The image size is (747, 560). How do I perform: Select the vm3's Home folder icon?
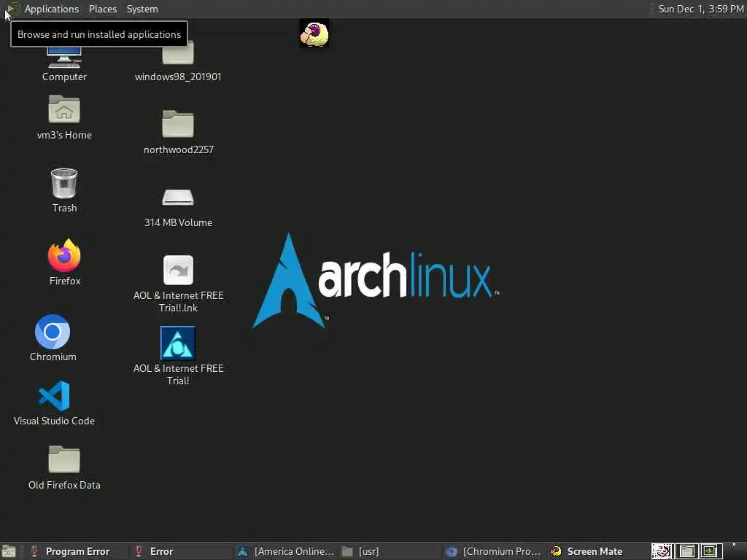pos(64,109)
